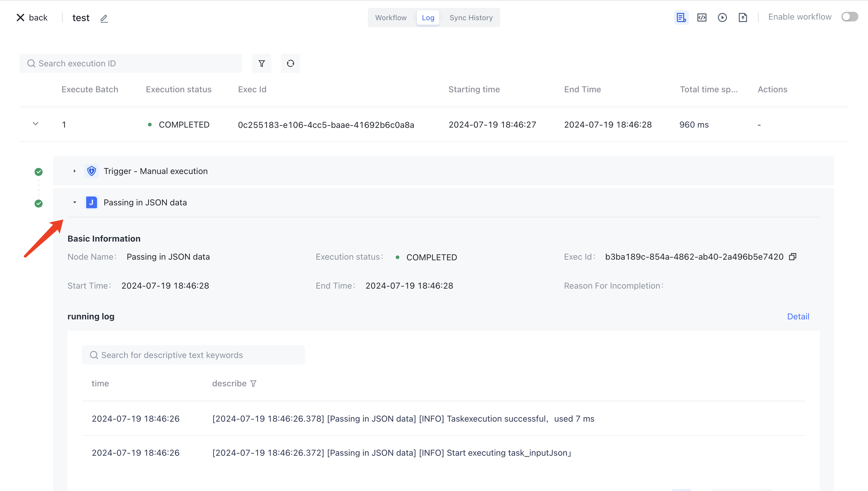
Task: Click the refresh executions icon
Action: coord(290,63)
